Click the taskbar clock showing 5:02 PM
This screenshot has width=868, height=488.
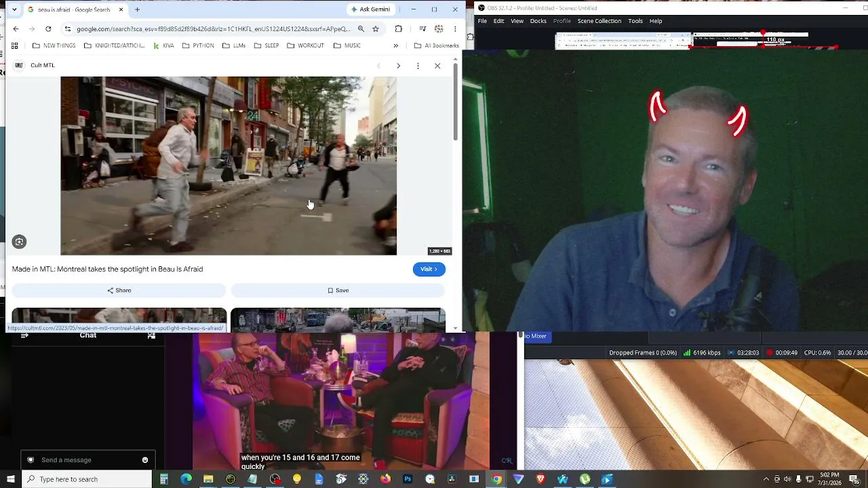829,479
